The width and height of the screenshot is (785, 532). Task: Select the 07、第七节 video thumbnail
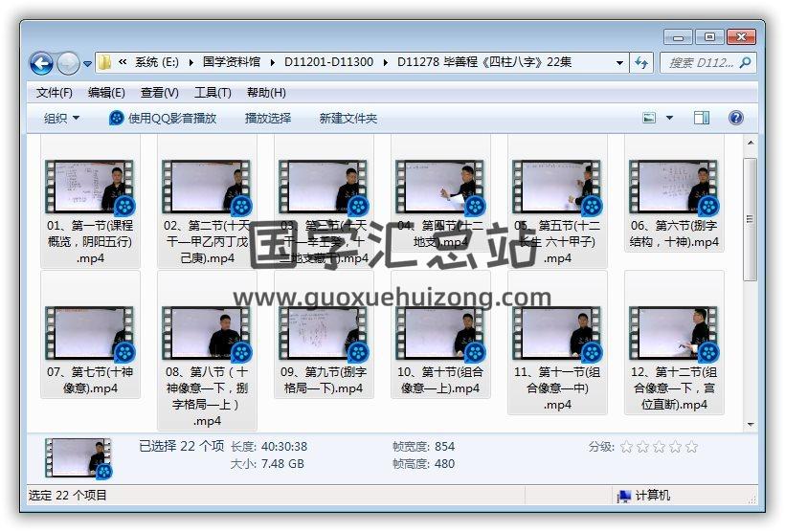90,333
